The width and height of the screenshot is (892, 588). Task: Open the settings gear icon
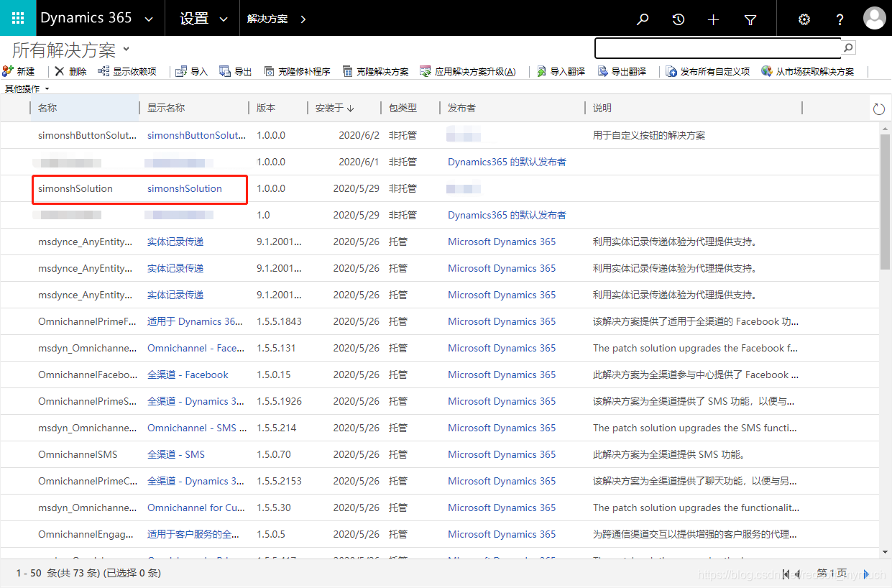click(x=804, y=19)
